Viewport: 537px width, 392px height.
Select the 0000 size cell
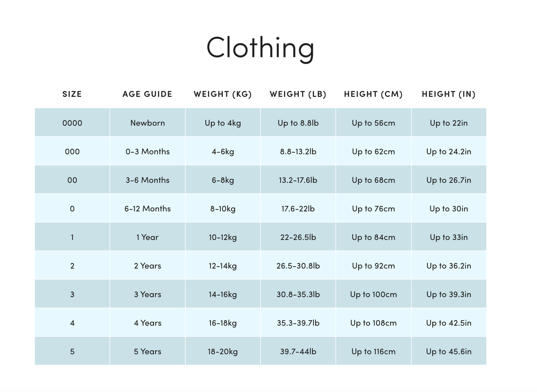(x=72, y=123)
